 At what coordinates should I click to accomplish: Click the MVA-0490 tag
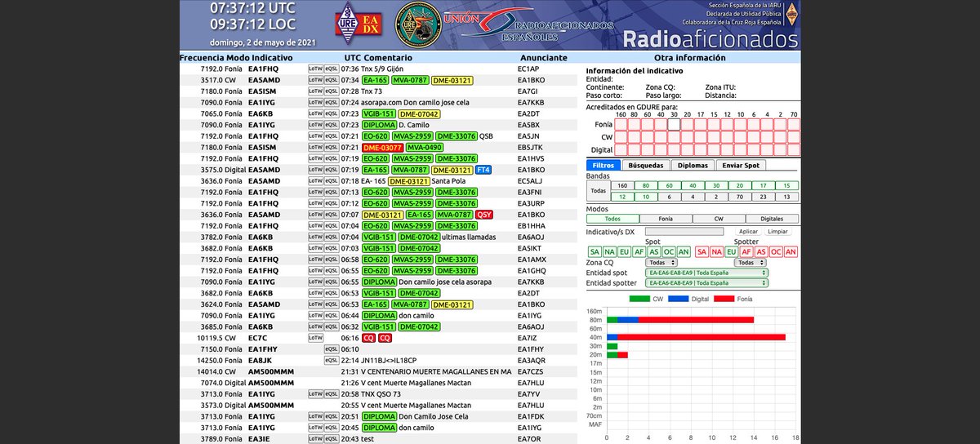click(x=425, y=148)
